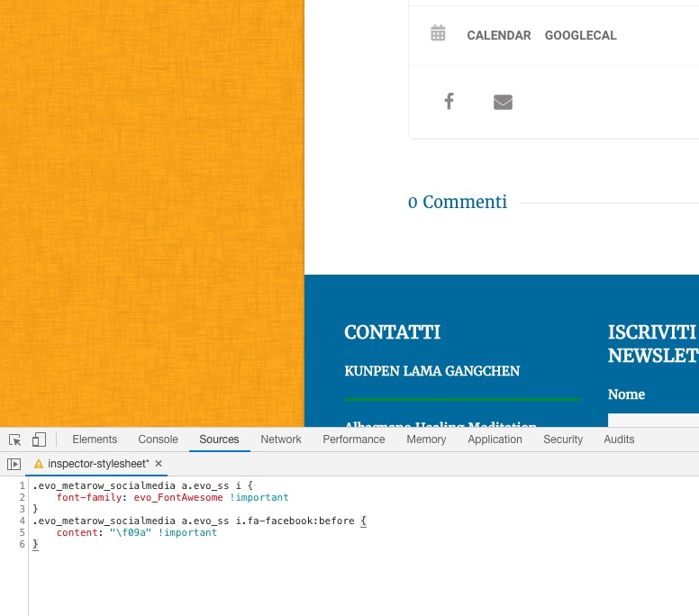Click the GOOGLECAL link
The height and width of the screenshot is (616, 699).
[580, 36]
